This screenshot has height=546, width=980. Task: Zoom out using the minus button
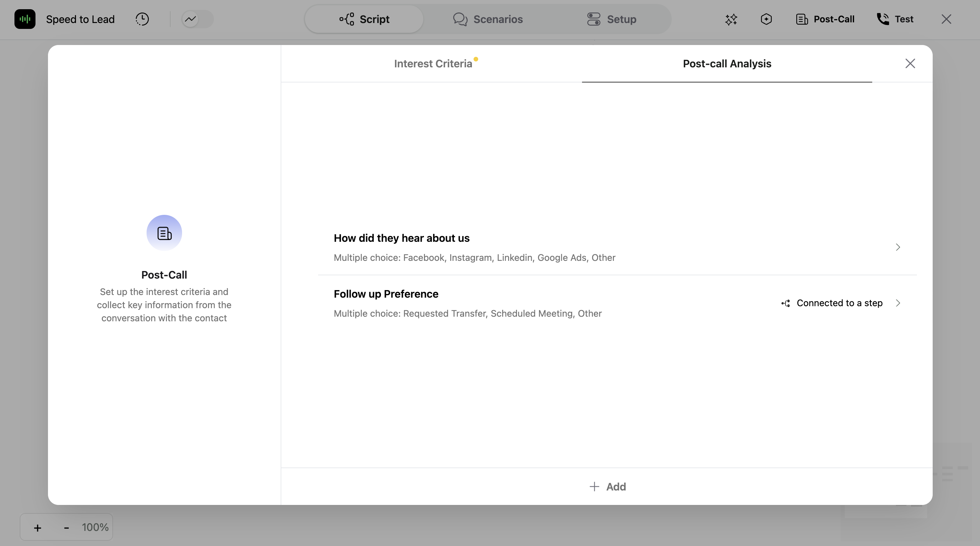pos(66,527)
